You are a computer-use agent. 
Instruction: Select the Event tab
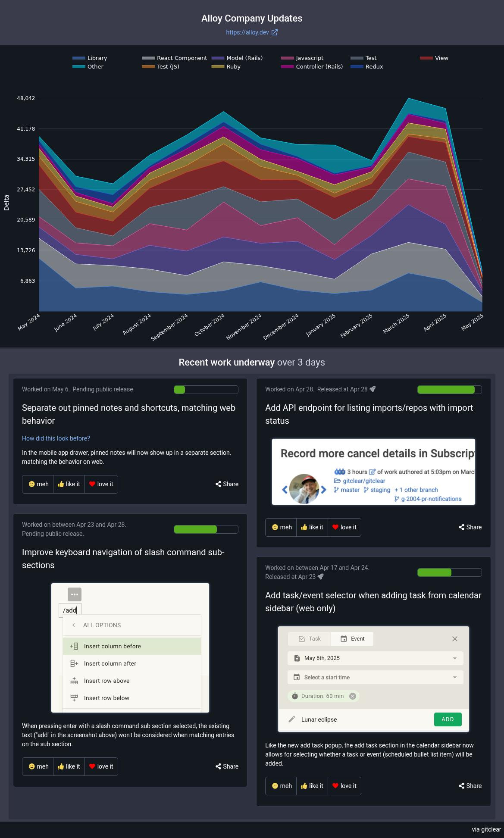coord(352,639)
